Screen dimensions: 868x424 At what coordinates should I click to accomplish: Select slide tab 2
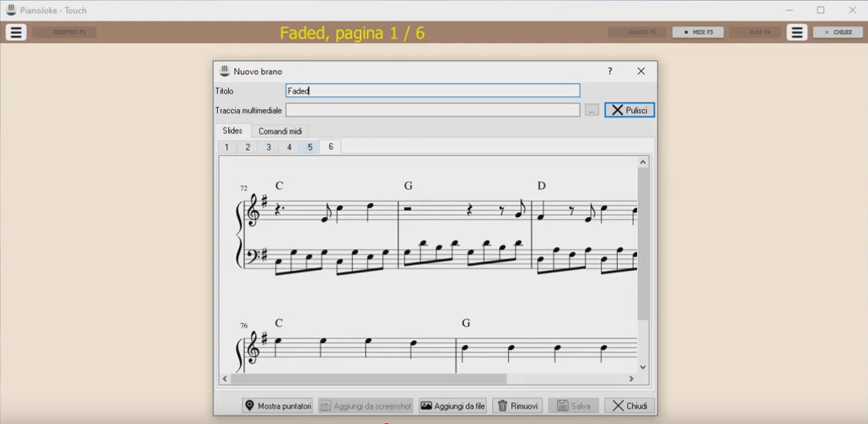[247, 147]
